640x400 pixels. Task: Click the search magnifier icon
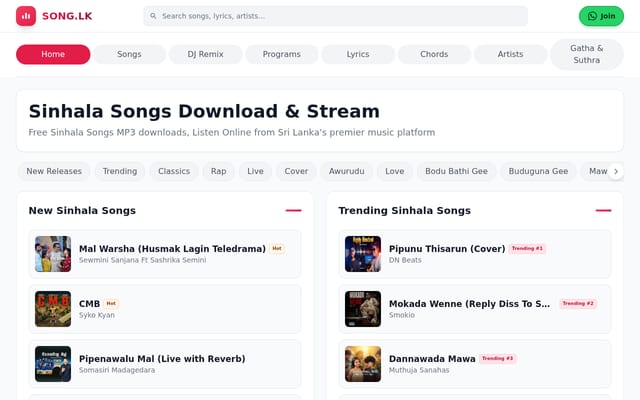tap(153, 16)
